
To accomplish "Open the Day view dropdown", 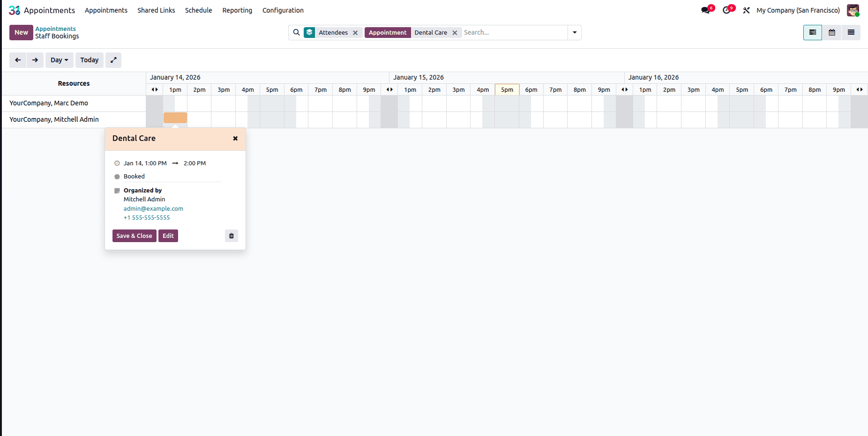I will 59,60.
